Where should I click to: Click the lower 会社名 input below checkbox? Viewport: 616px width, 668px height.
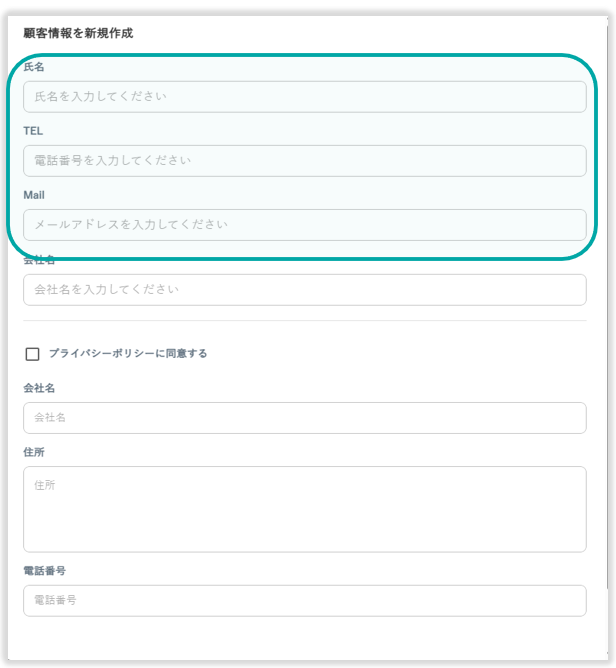coord(304,418)
